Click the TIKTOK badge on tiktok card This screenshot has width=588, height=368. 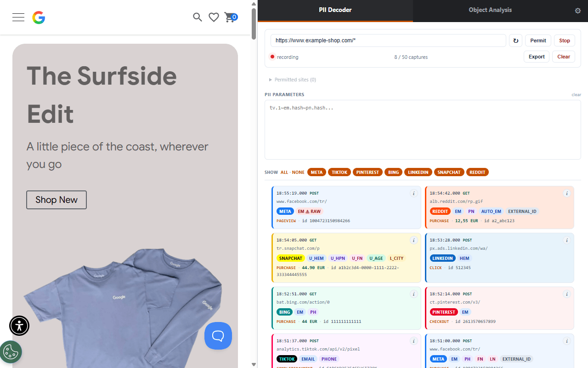pyautogui.click(x=287, y=359)
